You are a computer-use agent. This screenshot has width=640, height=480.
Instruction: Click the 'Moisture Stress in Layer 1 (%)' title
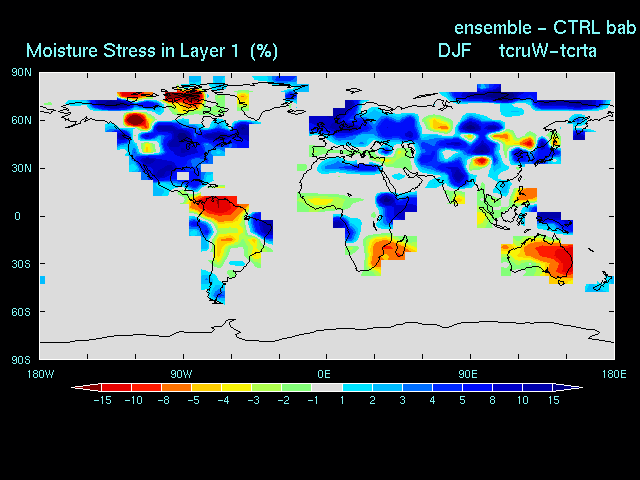click(152, 50)
